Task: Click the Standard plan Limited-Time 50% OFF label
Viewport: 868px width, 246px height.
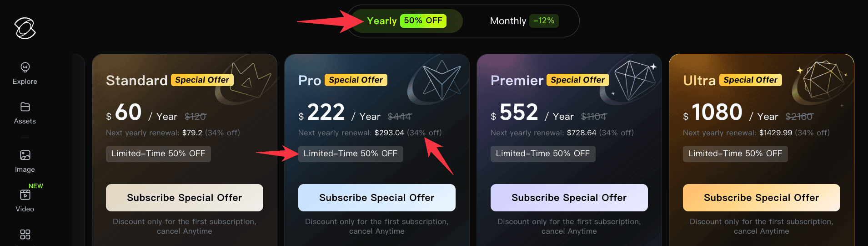Action: (158, 154)
